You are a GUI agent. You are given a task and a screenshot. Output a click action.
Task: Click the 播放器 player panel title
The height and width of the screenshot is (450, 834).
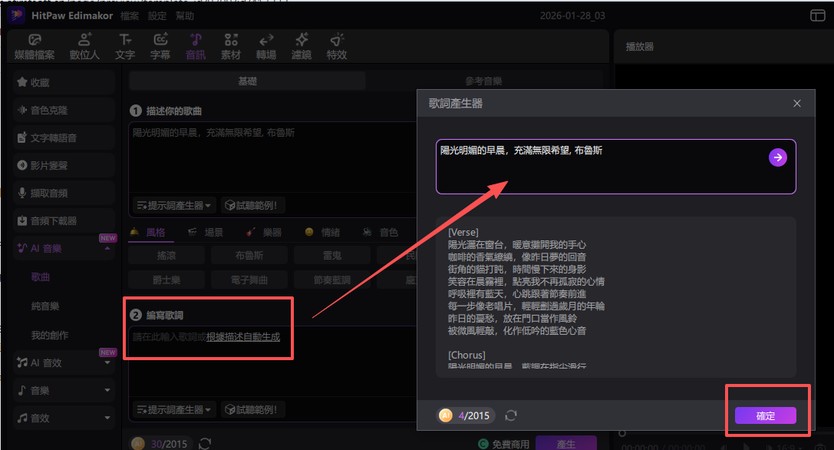point(640,47)
